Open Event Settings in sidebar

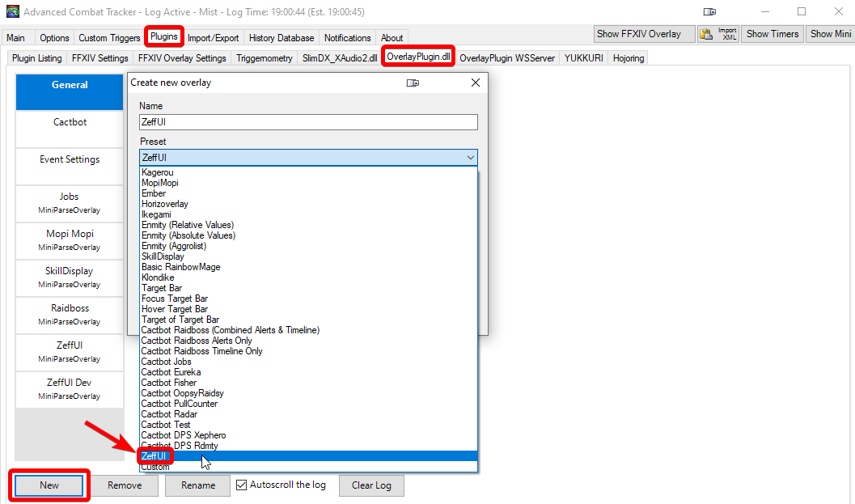70,166
